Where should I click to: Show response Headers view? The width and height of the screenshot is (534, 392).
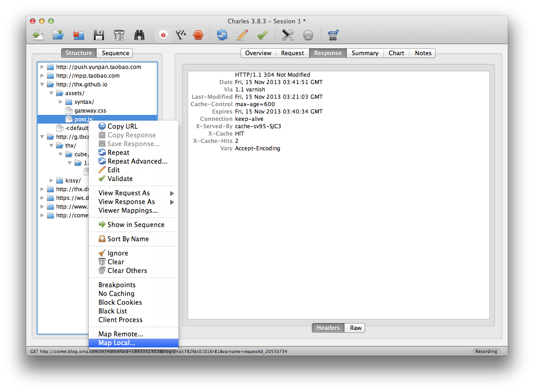click(x=328, y=328)
